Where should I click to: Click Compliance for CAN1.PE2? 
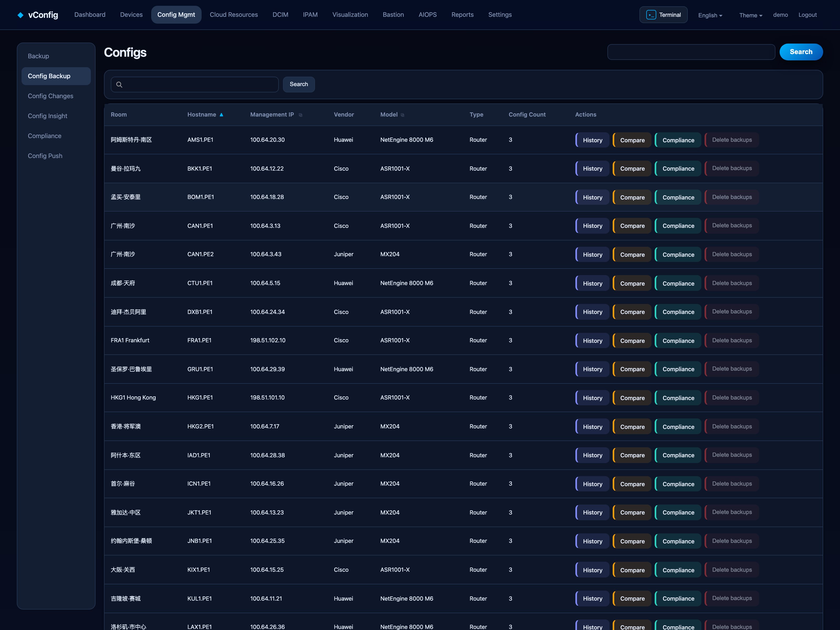pos(678,255)
